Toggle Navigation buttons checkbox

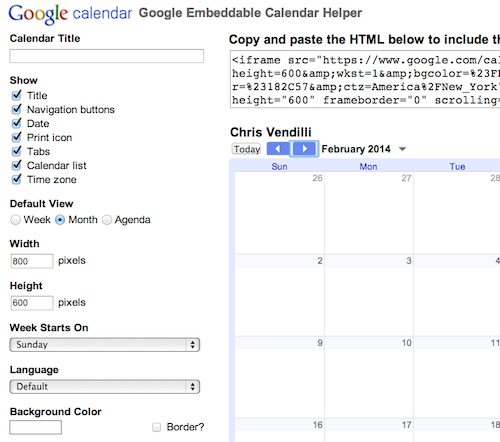pyautogui.click(x=16, y=109)
